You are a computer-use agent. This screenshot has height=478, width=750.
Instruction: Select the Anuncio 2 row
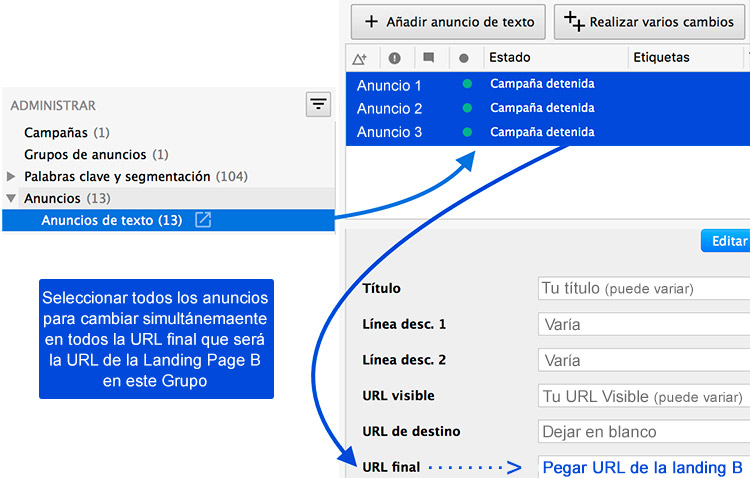coord(548,108)
